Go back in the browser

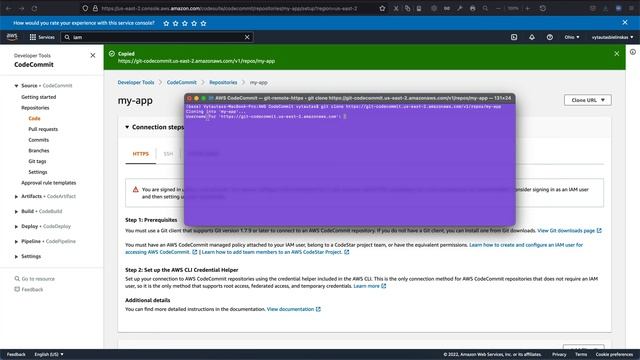coord(8,8)
